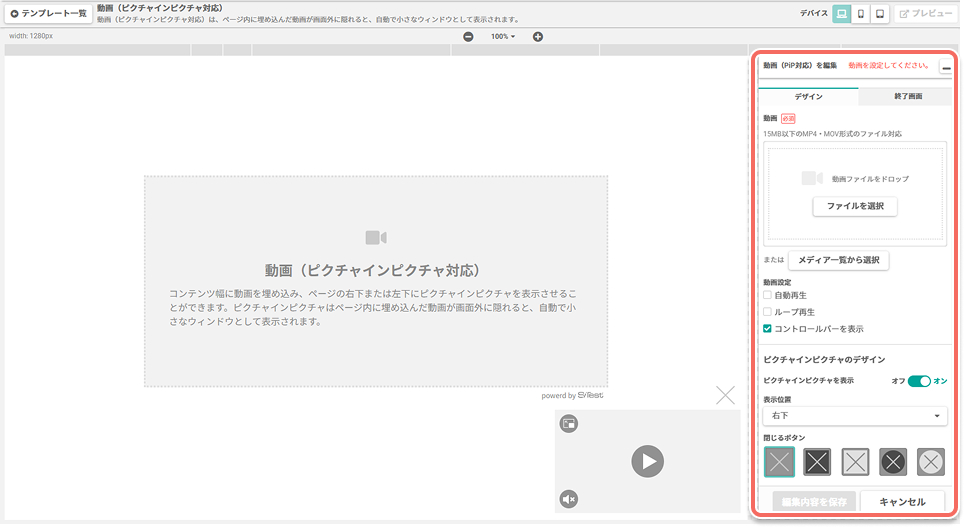Switch to the 終了画面 tab
This screenshot has width=964, height=527.
[908, 97]
